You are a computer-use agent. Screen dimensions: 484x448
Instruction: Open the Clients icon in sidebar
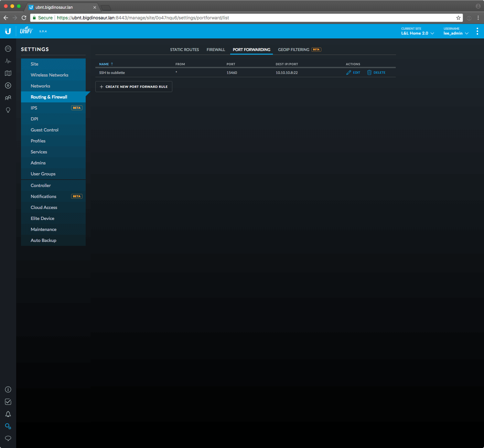click(8, 98)
